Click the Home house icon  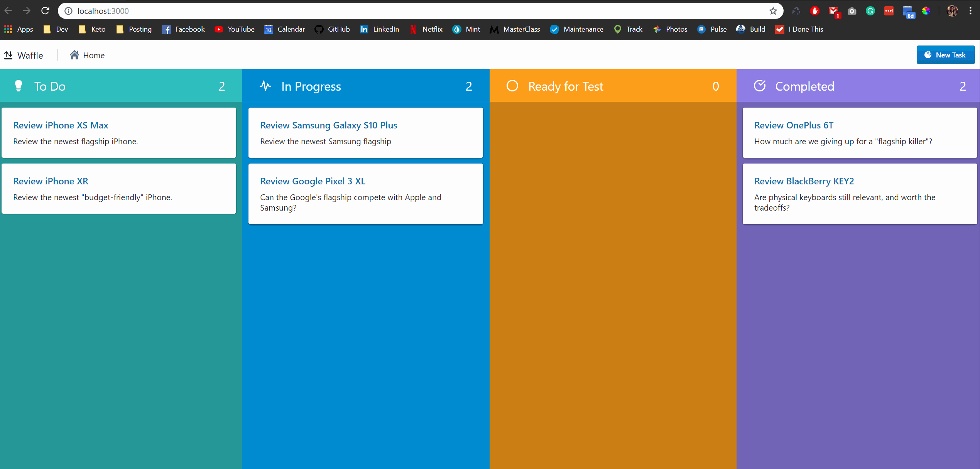pos(74,55)
